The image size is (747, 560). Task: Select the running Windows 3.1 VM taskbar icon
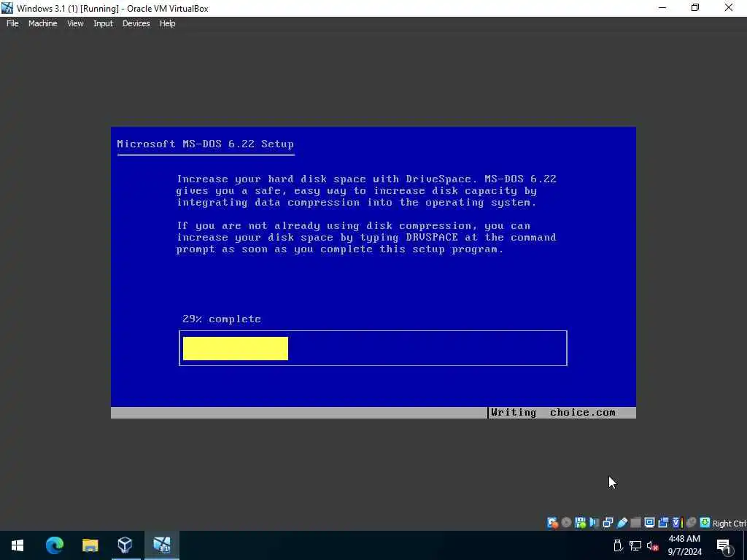161,545
